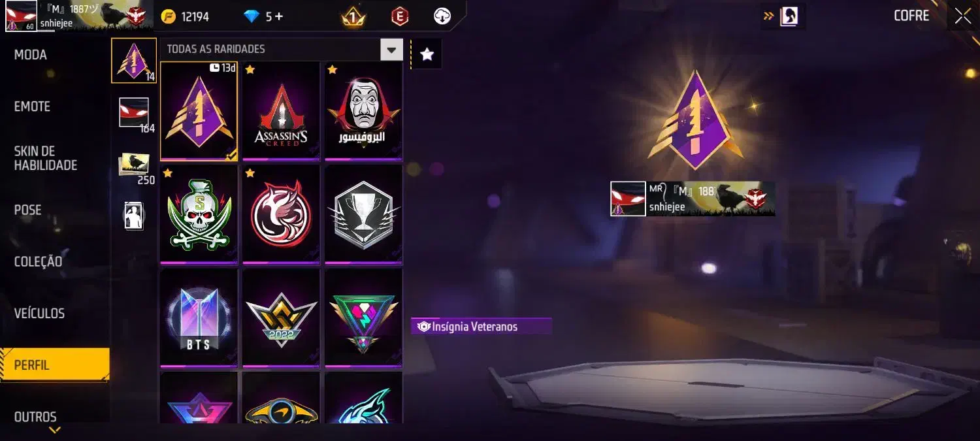Open the gold rank 1 medal icon
The image size is (980, 441).
tap(353, 17)
